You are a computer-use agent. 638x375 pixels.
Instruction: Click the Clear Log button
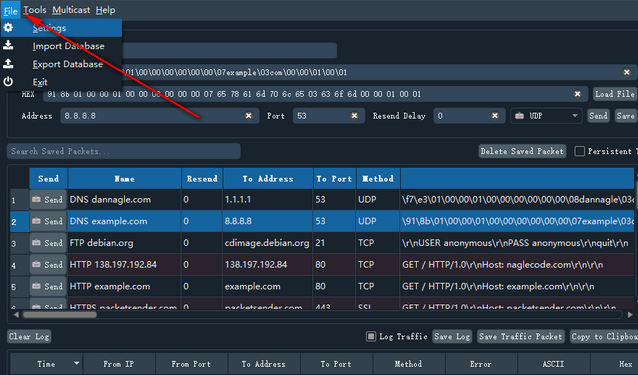click(x=29, y=336)
